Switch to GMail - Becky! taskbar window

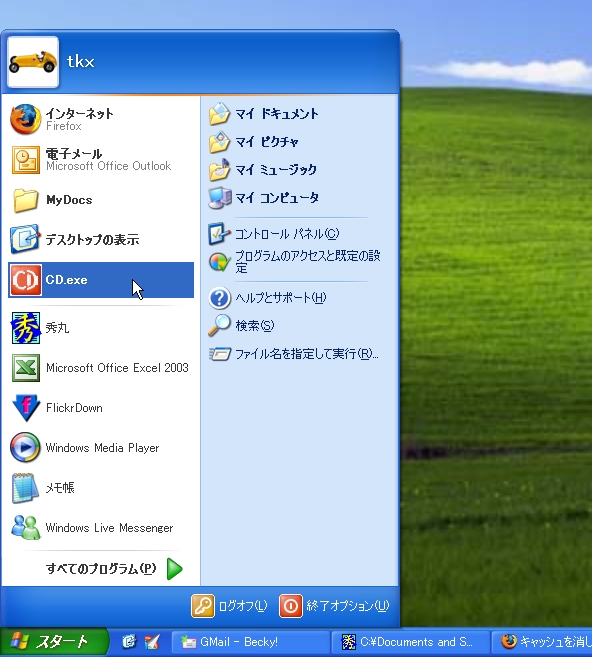click(x=251, y=642)
